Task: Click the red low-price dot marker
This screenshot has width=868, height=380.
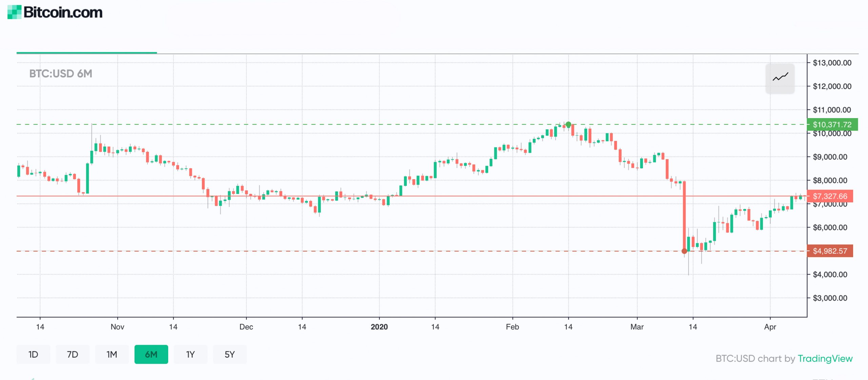Action: (x=684, y=251)
